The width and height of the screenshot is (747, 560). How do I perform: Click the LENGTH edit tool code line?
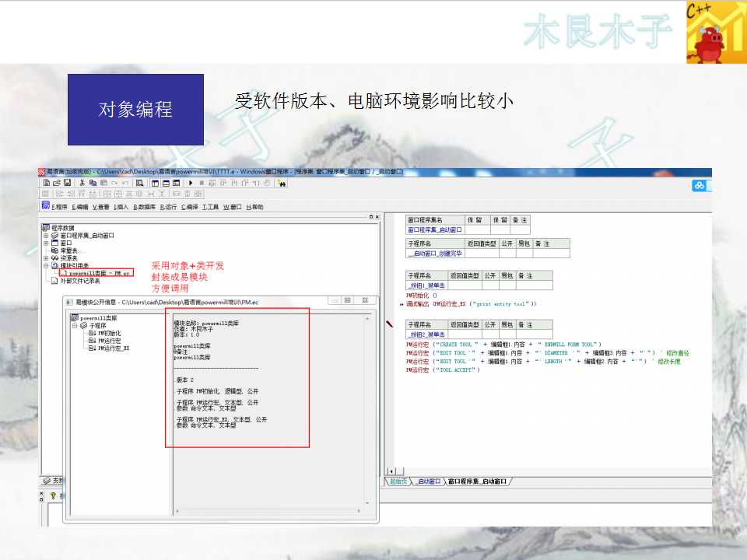click(543, 362)
